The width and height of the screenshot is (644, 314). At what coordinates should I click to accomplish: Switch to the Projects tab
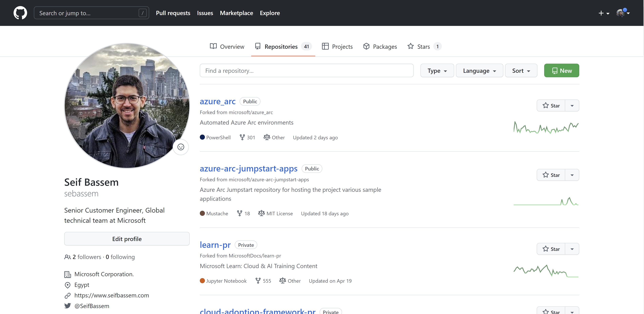tap(337, 46)
